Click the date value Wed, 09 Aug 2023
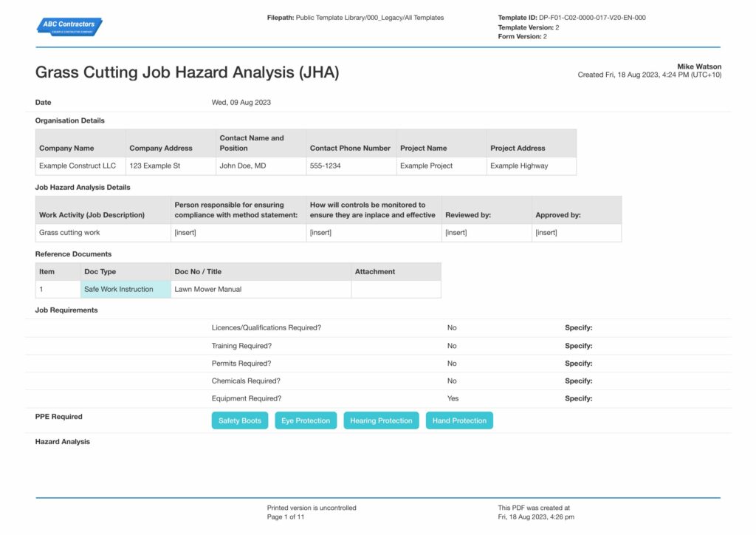The image size is (756, 535). tap(241, 102)
